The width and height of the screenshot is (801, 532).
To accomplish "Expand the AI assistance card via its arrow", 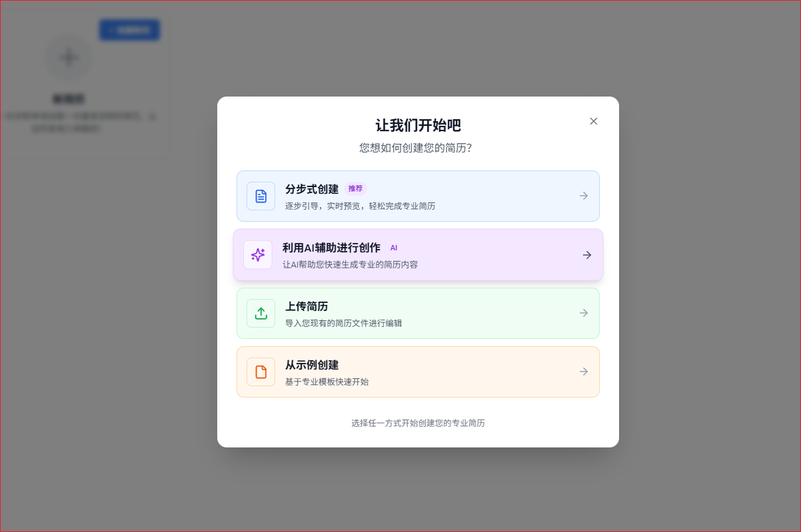I will (586, 254).
